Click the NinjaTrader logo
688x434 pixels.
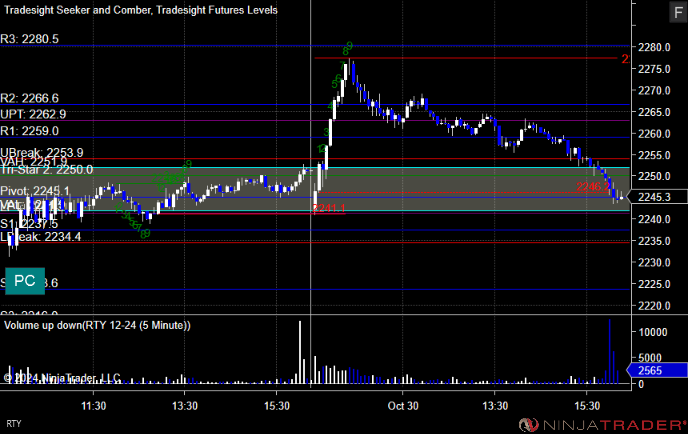[x=602, y=425]
